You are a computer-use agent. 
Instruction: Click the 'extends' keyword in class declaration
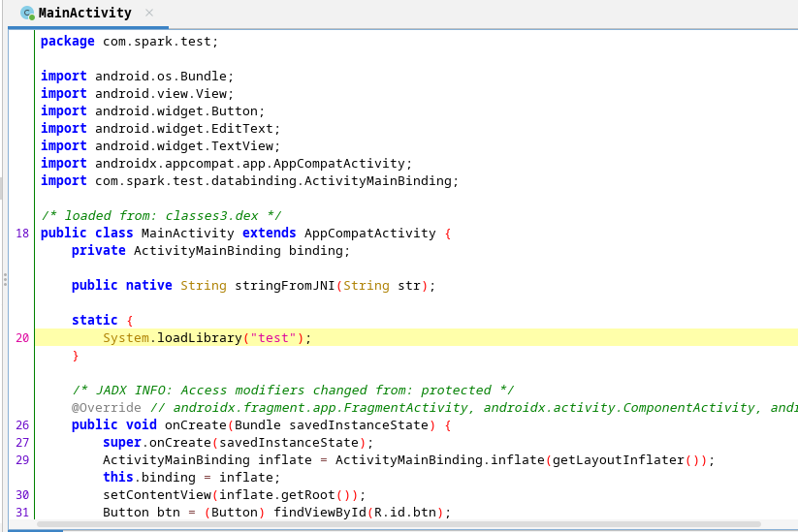pos(270,234)
